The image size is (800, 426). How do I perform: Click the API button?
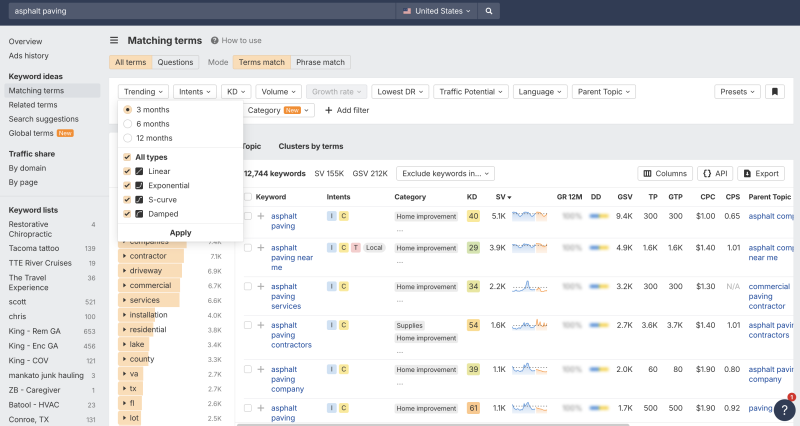click(x=714, y=173)
